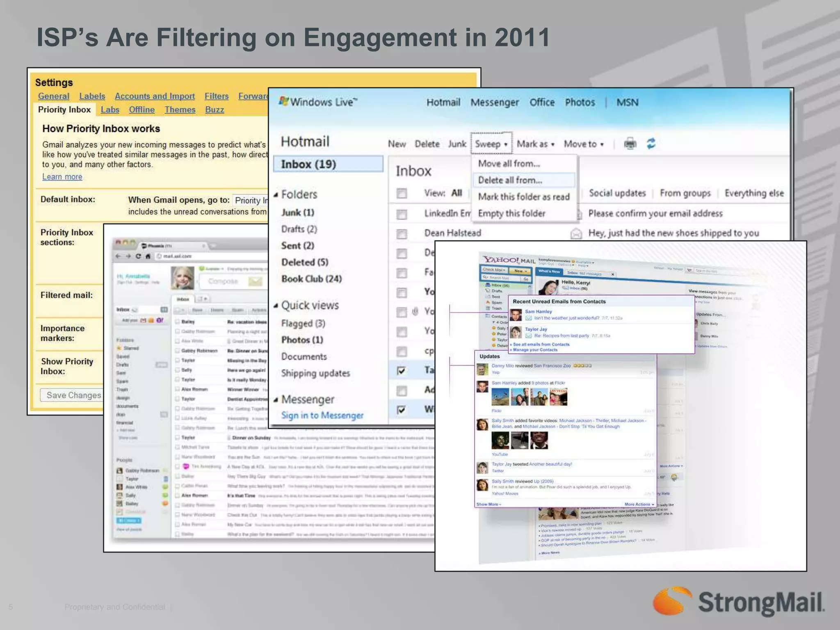Click first Flickr photo thumbnail in Updates
840x630 pixels.
(x=500, y=397)
